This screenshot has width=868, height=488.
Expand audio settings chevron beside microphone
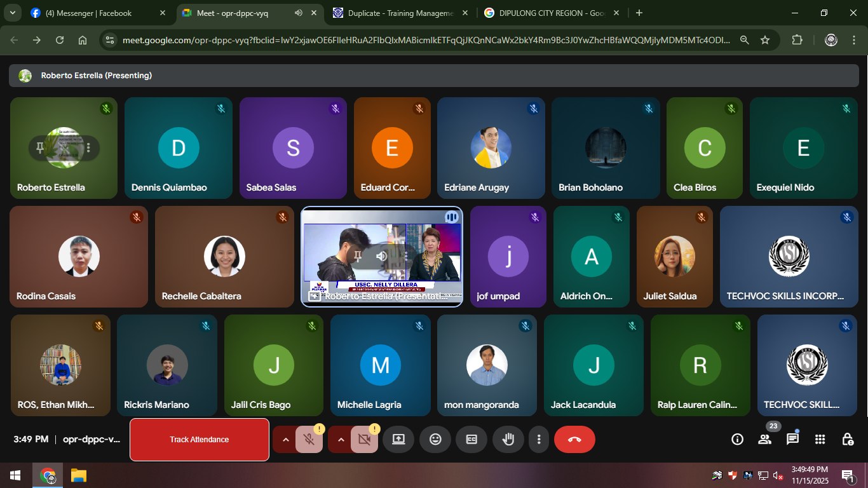tap(285, 439)
